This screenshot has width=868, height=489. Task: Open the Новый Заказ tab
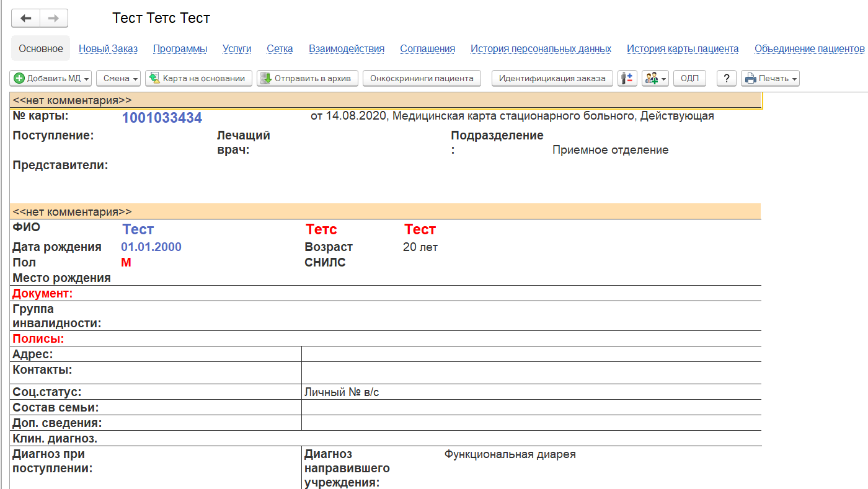108,48
